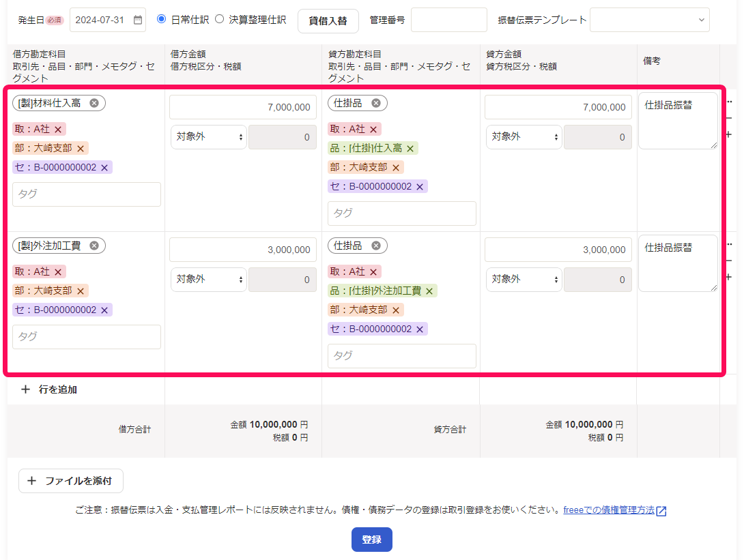Open freeeでの債権管理方法 link
The image size is (744, 560).
[609, 510]
